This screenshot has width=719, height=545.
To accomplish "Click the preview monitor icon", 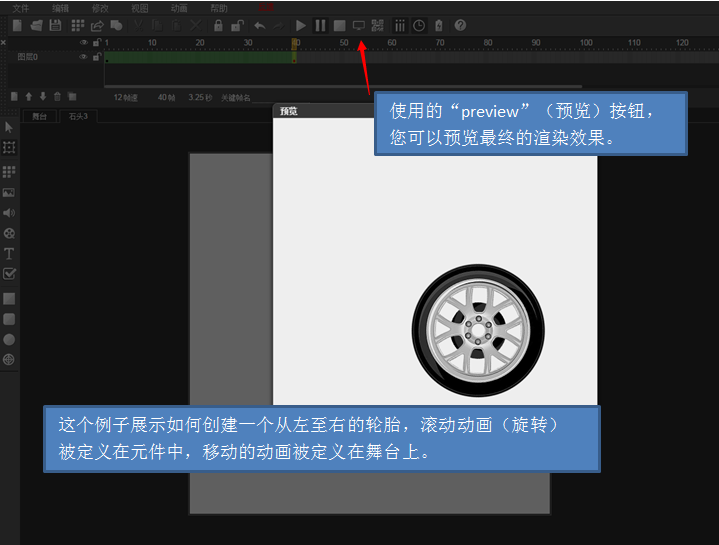I will point(359,25).
